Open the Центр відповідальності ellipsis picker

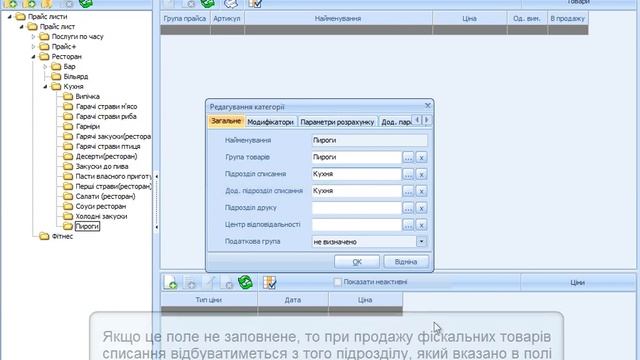[x=408, y=225]
